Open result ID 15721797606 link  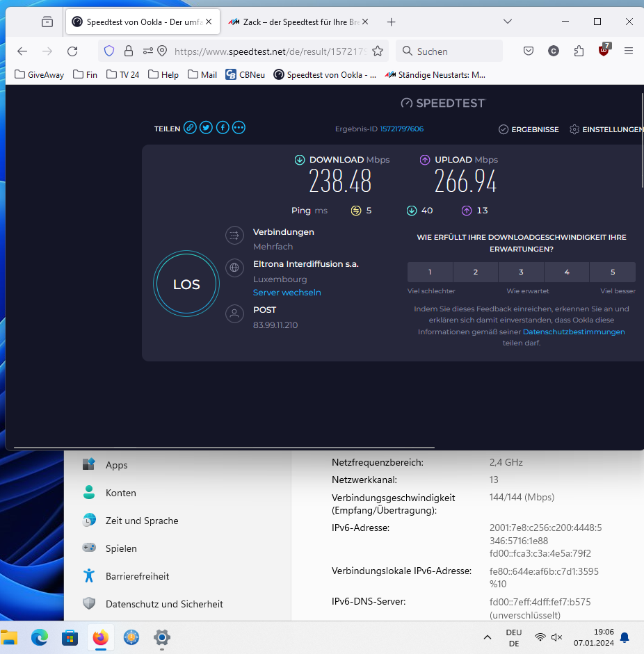point(401,129)
